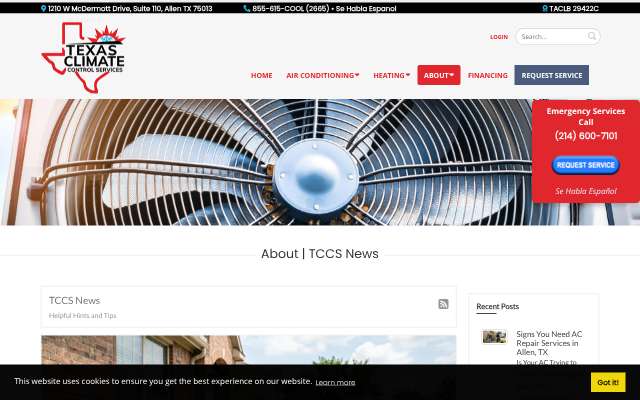Go to the Home menu item
Screen dimensions: 640x400
(x=261, y=76)
